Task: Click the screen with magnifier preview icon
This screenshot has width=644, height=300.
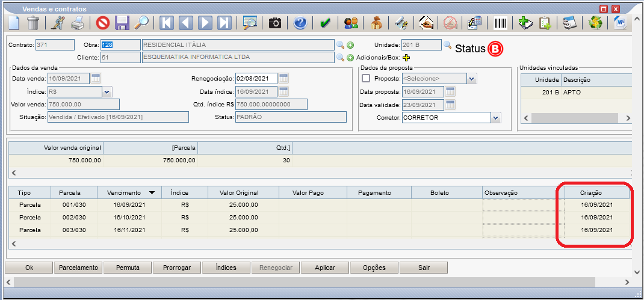Action: pos(250,23)
